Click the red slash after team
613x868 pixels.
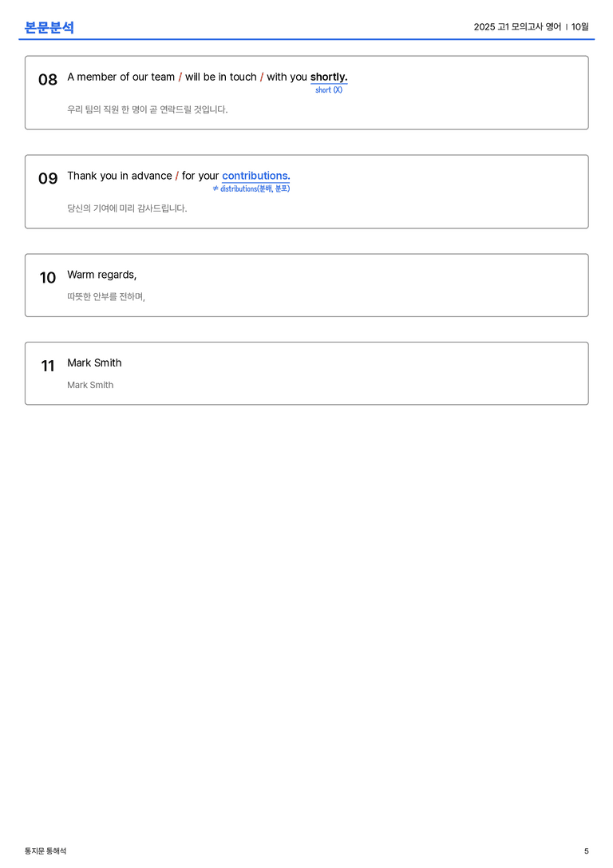(x=180, y=77)
